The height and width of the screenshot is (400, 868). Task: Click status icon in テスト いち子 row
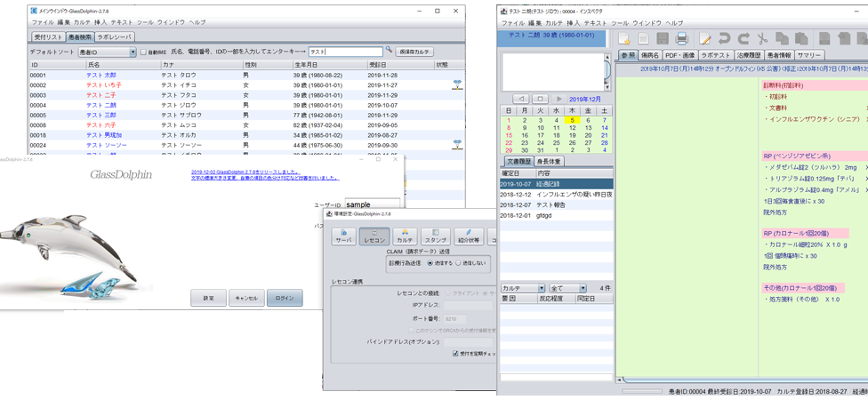pos(457,84)
